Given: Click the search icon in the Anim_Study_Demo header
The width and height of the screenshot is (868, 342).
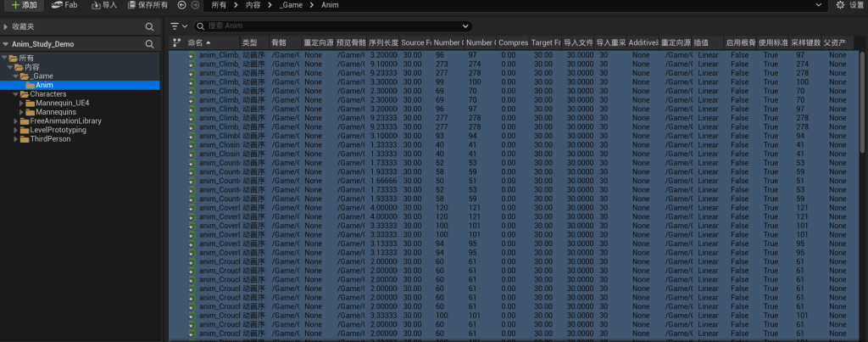Looking at the screenshot, I should click(x=149, y=44).
